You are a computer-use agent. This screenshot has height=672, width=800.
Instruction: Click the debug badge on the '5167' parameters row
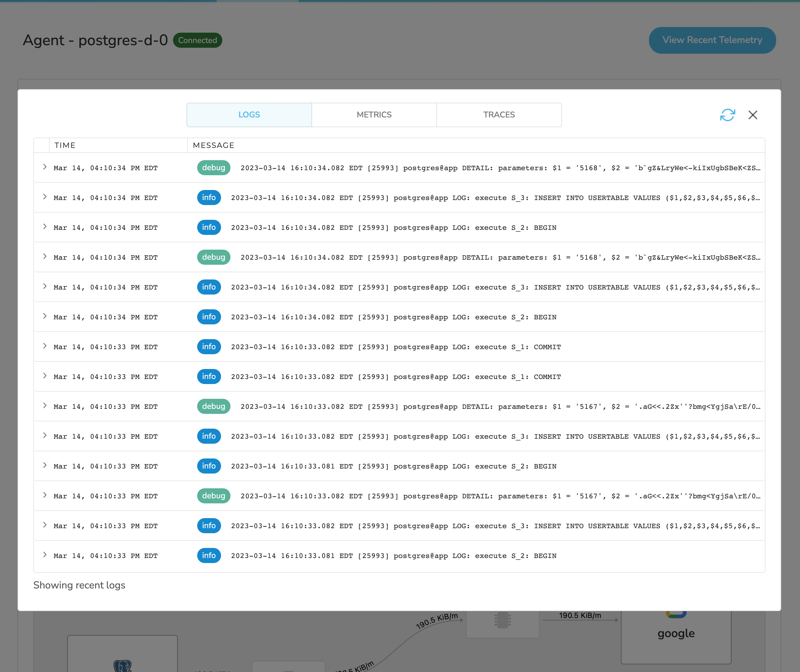pos(213,406)
